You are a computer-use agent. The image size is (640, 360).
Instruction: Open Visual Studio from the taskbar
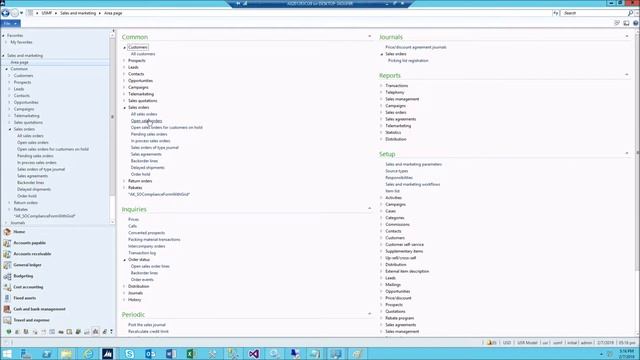coord(253,354)
